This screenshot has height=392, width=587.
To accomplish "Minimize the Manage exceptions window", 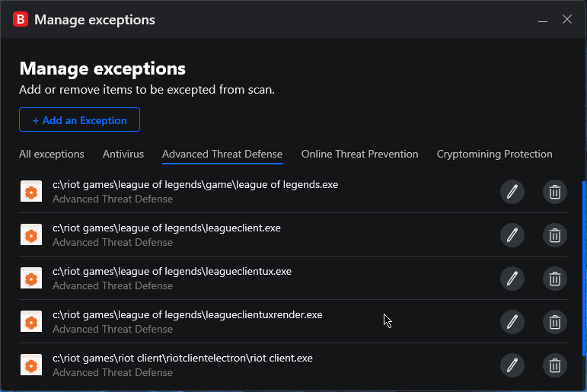I will point(543,20).
